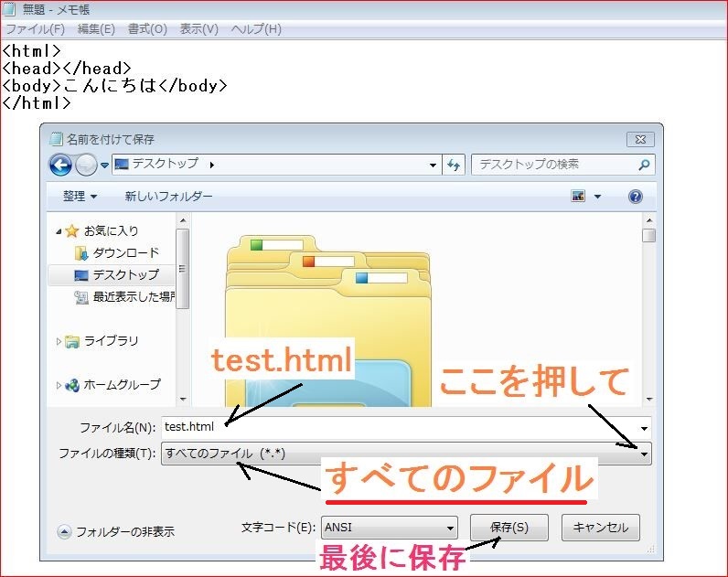
Task: Open the address bar history dropdown
Action: click(433, 166)
